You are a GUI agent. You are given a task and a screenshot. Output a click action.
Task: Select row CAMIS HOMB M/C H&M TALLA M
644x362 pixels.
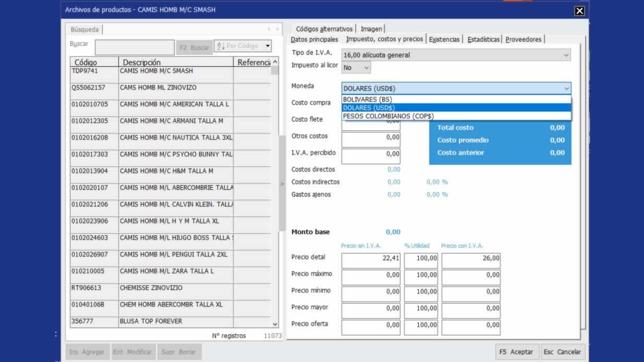coord(171,175)
